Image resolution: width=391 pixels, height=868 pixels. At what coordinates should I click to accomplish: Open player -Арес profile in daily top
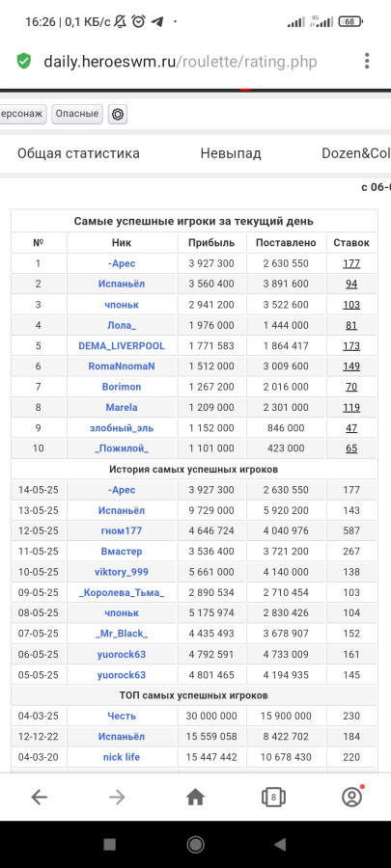point(122,263)
